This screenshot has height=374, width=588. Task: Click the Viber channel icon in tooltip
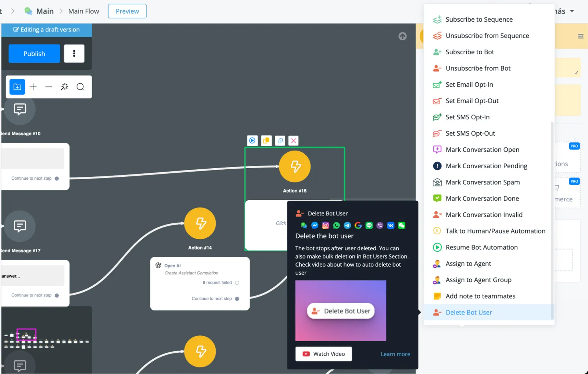click(380, 225)
